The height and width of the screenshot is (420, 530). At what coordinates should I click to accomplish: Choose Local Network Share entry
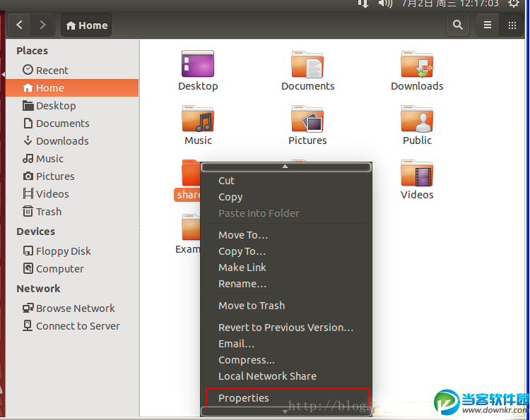[x=286, y=376]
